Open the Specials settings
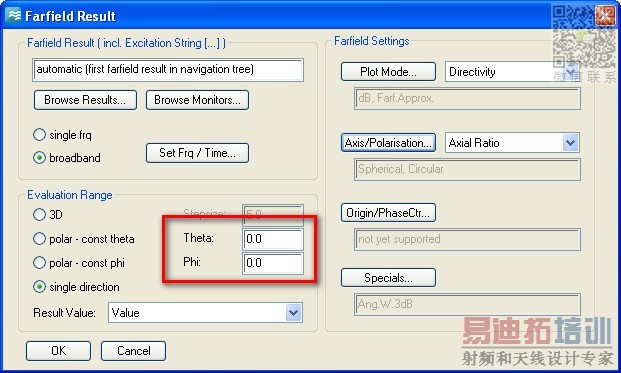 point(388,278)
